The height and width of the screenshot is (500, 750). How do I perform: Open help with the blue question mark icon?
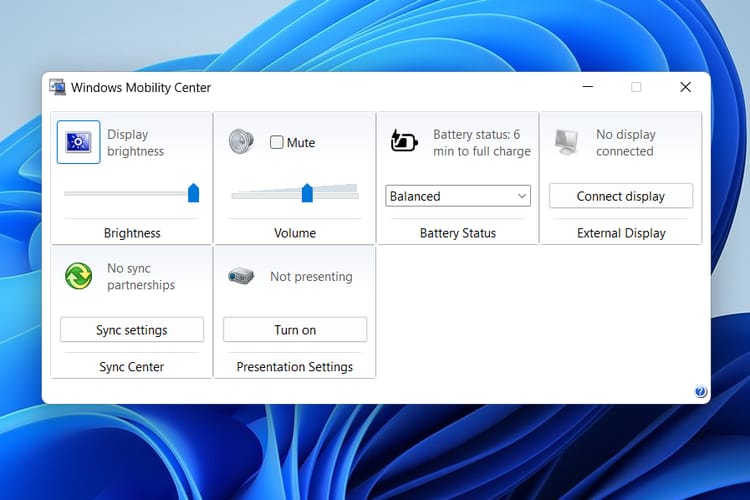tap(700, 392)
